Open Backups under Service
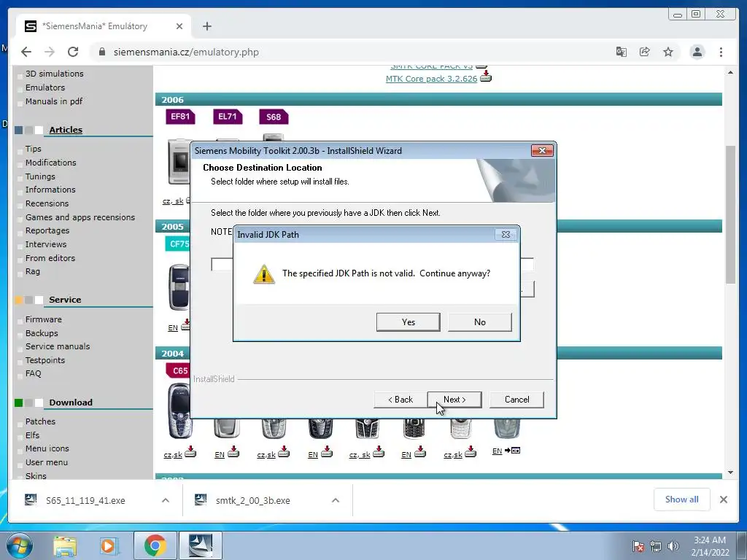747x560 pixels. point(42,333)
